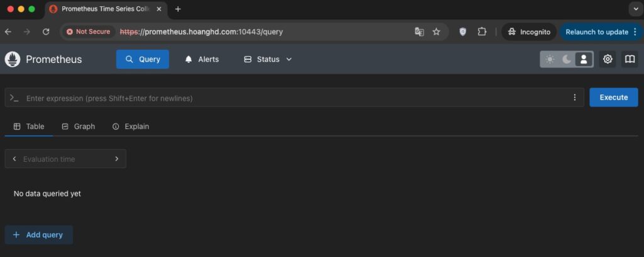
Task: Click the 'No data queried yet' text
Action: pos(47,193)
